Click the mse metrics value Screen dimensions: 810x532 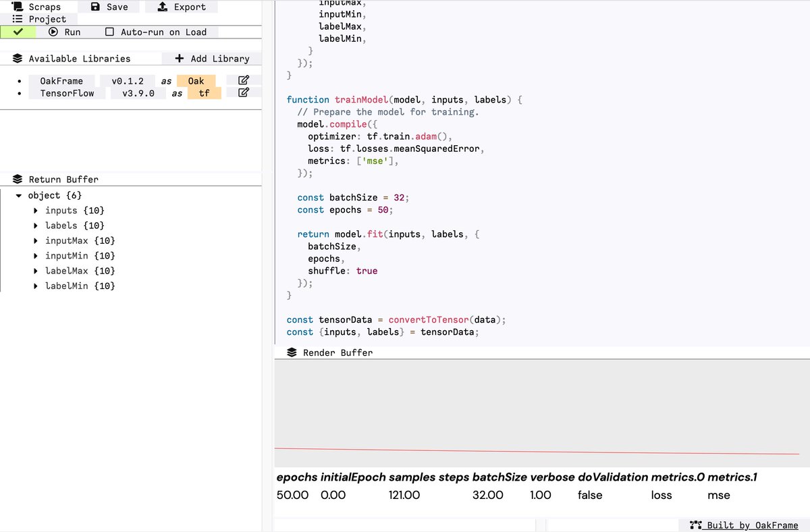[x=719, y=495]
